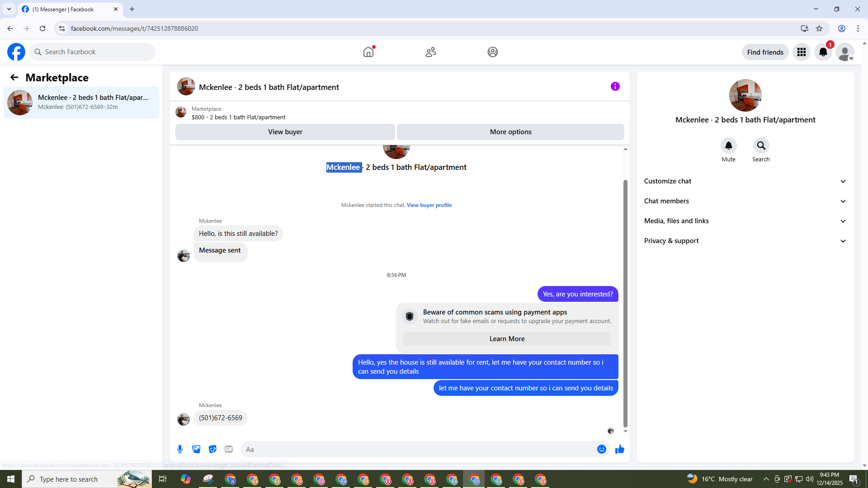
Task: Expand Chat members section
Action: coord(745,201)
